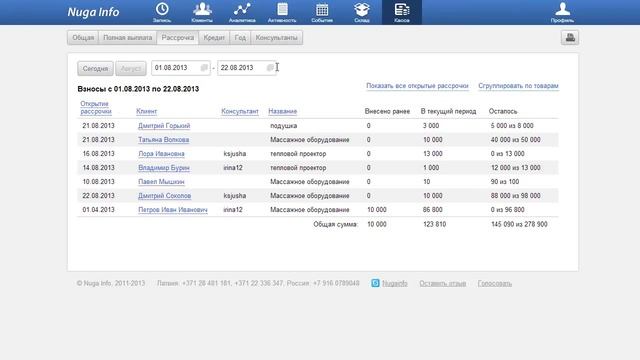Open the Клиенты people icon
The height and width of the screenshot is (360, 640).
click(x=202, y=12)
